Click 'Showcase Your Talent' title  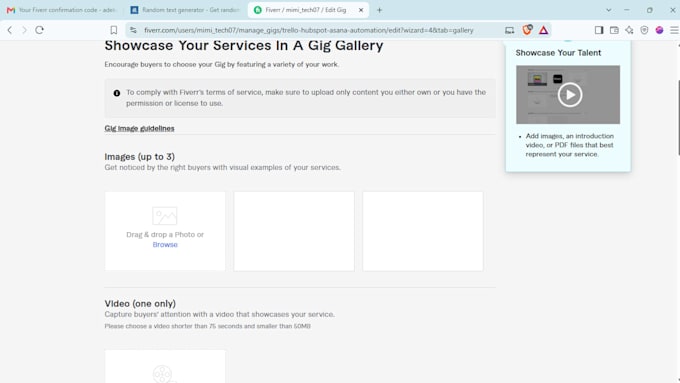click(558, 53)
